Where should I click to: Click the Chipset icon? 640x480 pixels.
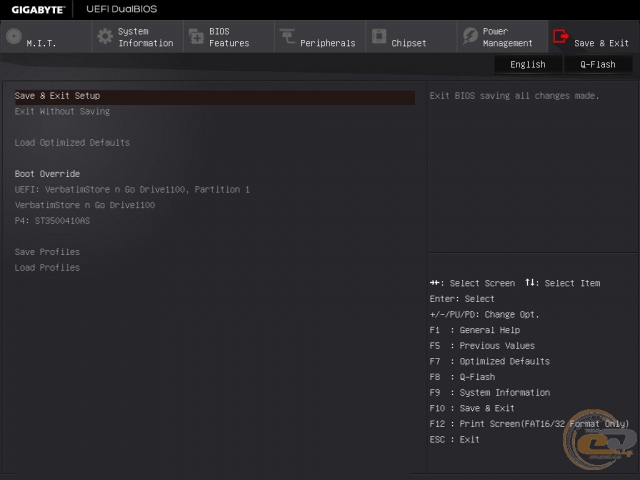[x=379, y=36]
